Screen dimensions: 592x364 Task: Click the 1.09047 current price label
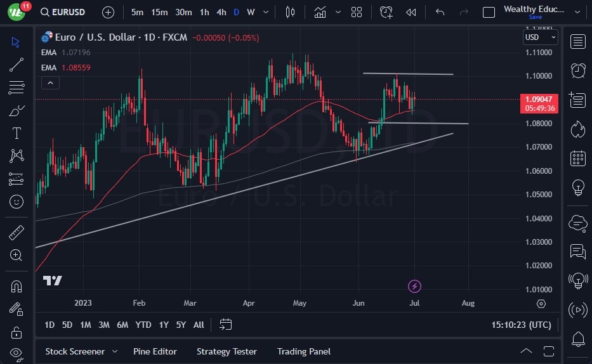tap(539, 100)
